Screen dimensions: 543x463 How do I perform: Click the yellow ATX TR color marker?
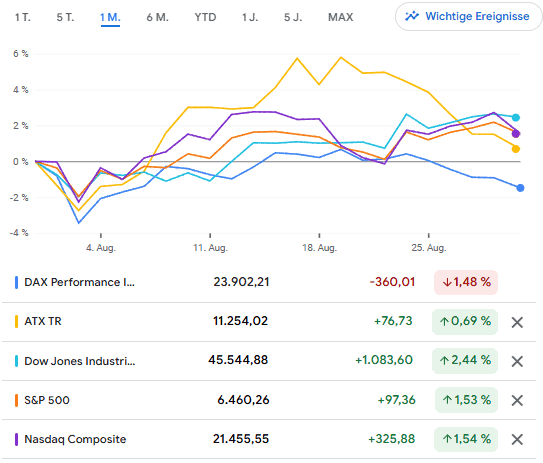(16, 322)
